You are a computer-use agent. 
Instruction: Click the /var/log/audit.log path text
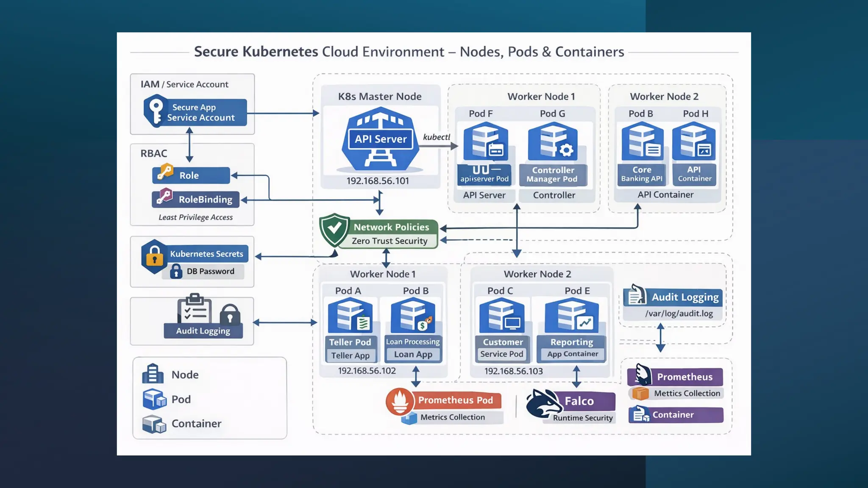point(679,313)
